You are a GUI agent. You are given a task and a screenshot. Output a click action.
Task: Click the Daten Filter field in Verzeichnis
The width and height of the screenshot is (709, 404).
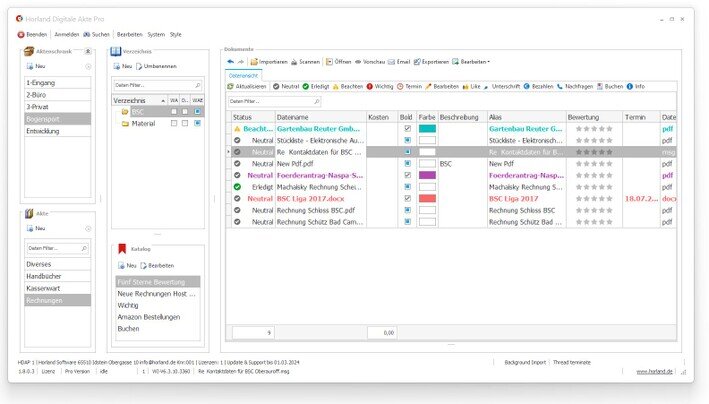pyautogui.click(x=157, y=85)
